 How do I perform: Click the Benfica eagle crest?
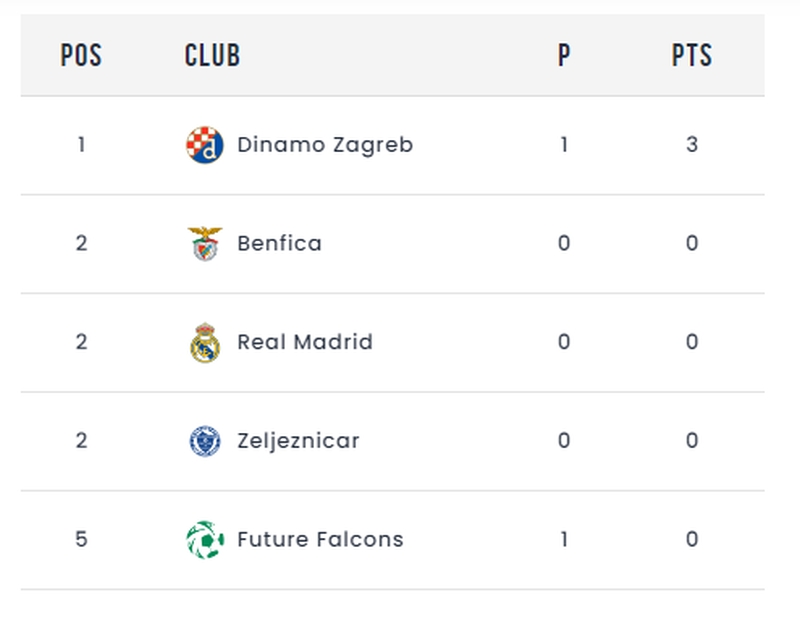[x=205, y=243]
